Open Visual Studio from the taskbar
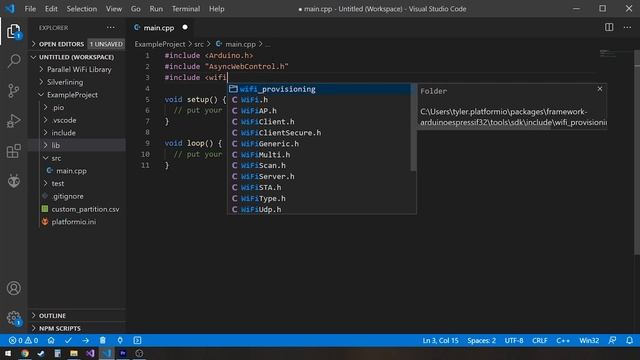 [x=90, y=353]
